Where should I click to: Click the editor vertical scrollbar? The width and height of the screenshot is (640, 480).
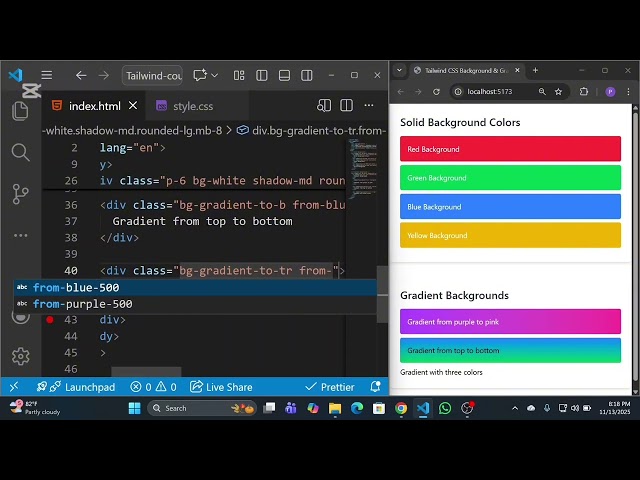coord(382,294)
